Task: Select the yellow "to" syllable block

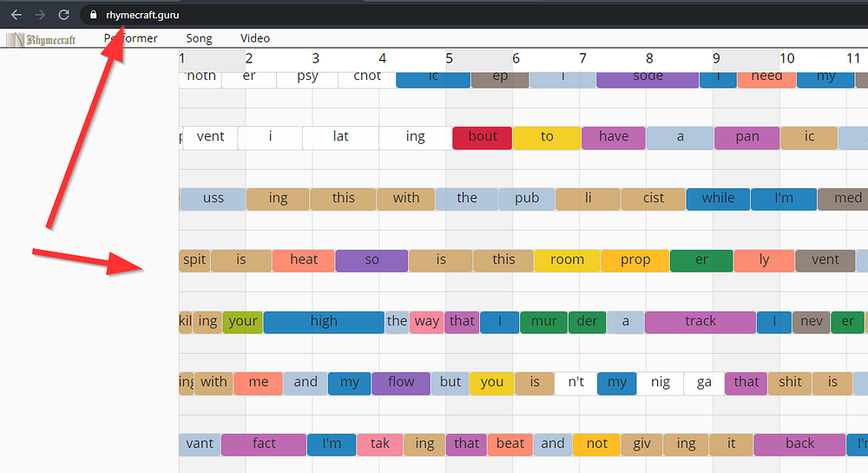Action: (547, 137)
